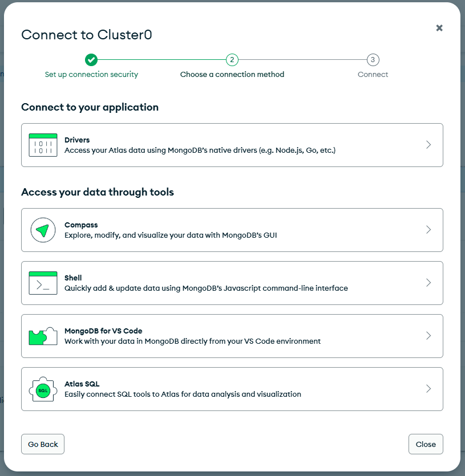Click 'Quickly add & update data' description
Screen dimensions: 465x476
pyautogui.click(x=206, y=288)
